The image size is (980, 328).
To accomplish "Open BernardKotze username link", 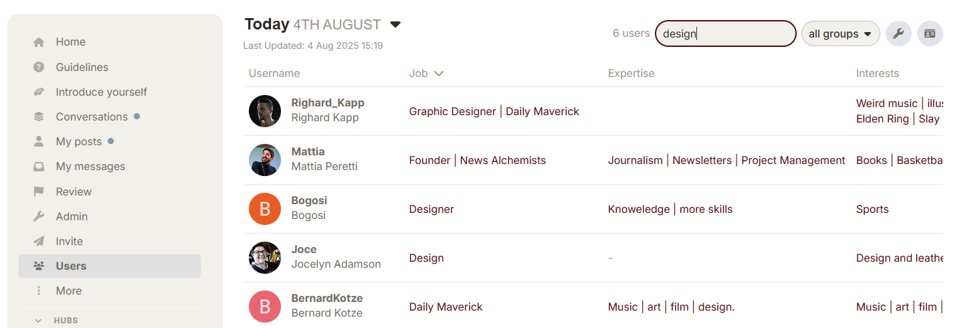I will [x=327, y=298].
